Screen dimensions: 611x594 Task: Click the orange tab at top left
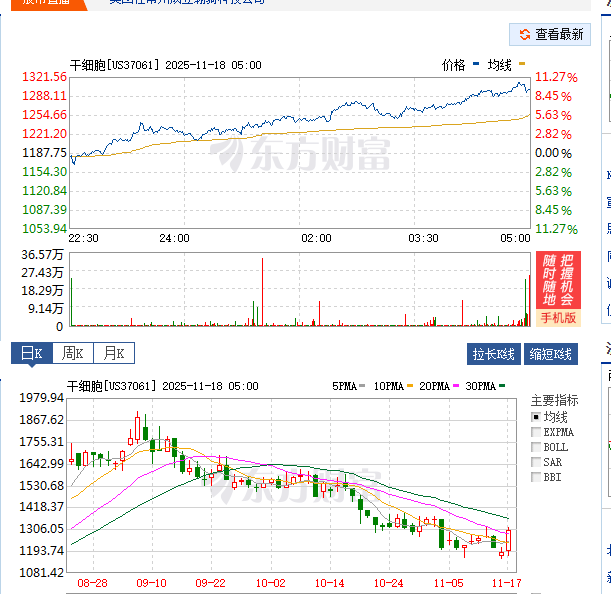tap(49, 4)
